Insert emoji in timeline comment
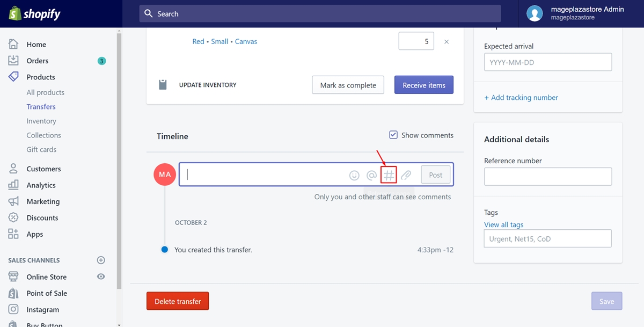This screenshot has width=644, height=327. coord(354,175)
